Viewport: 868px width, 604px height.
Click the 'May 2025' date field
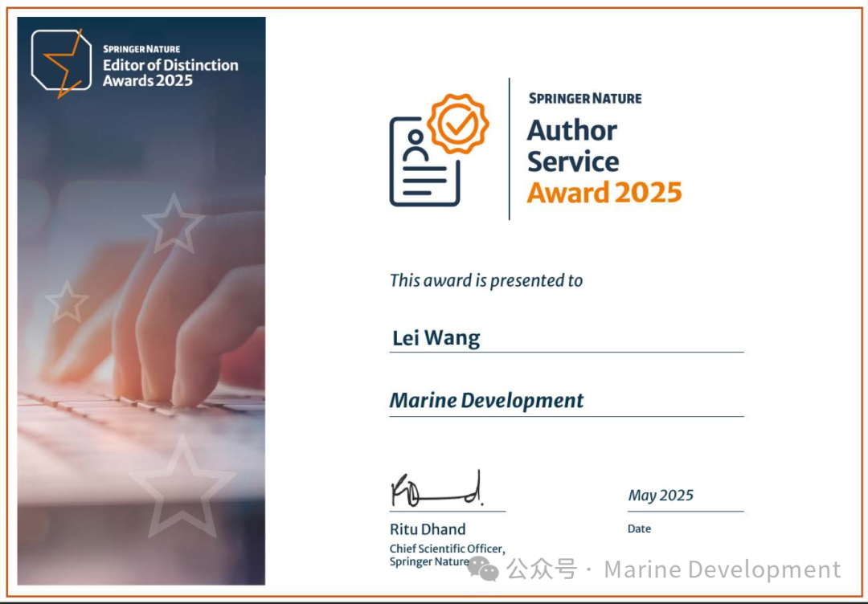660,495
